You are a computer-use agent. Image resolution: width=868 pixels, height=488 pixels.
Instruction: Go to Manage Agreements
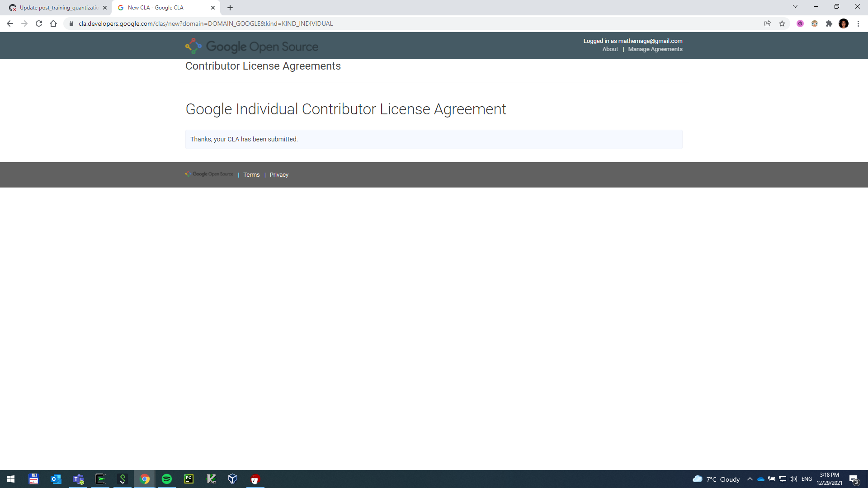(655, 49)
